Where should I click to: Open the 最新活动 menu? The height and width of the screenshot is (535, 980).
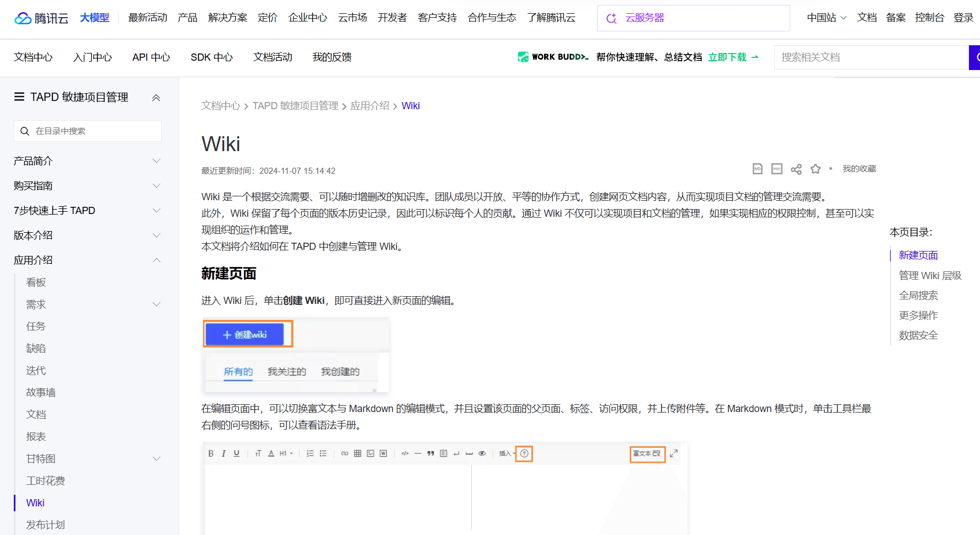click(147, 18)
